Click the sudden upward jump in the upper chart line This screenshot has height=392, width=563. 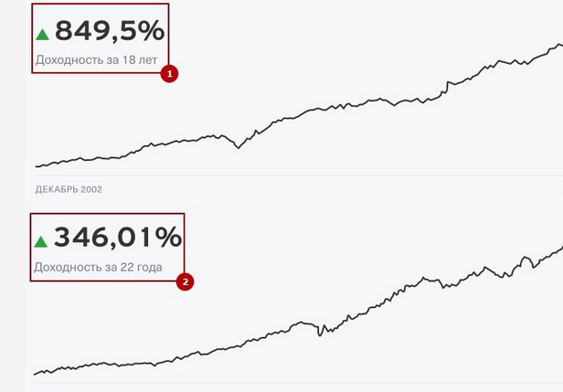click(x=447, y=85)
